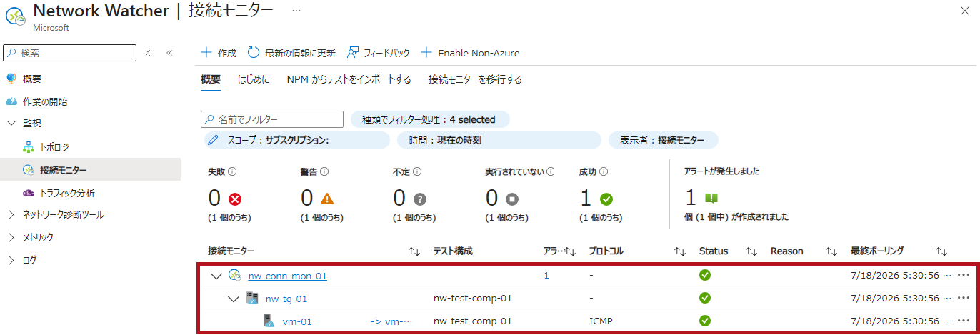Click status check icon for nw-conn-mon-01
980x335 pixels.
click(x=704, y=276)
